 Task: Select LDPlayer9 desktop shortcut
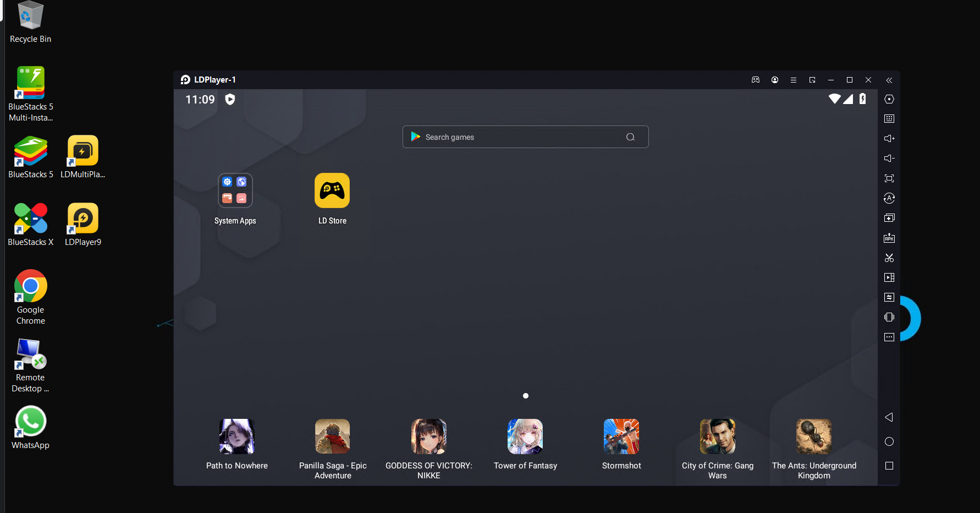click(83, 225)
